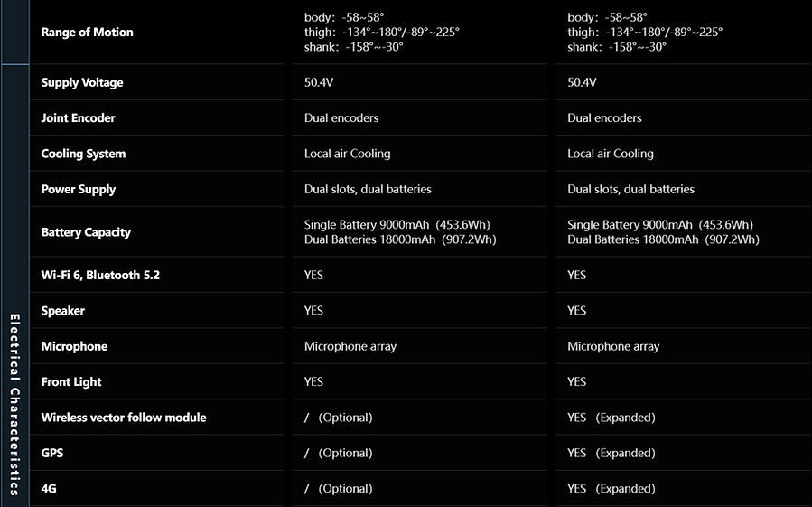The height and width of the screenshot is (507, 812).
Task: Select the Cooling System label
Action: 83,154
